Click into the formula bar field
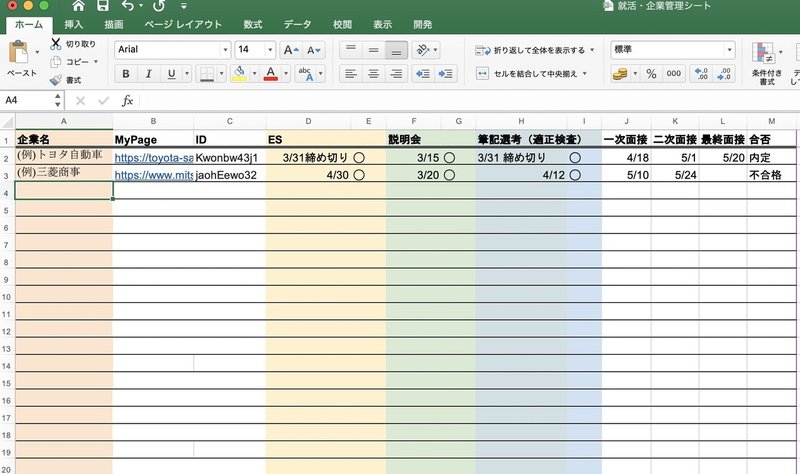Viewport: 800px width, 474px height. pyautogui.click(x=469, y=101)
